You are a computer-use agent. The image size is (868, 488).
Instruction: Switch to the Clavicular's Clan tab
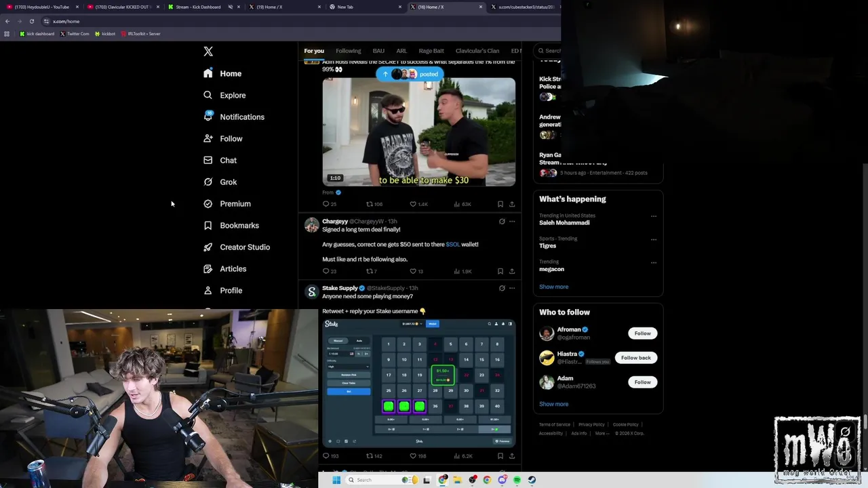click(x=477, y=51)
